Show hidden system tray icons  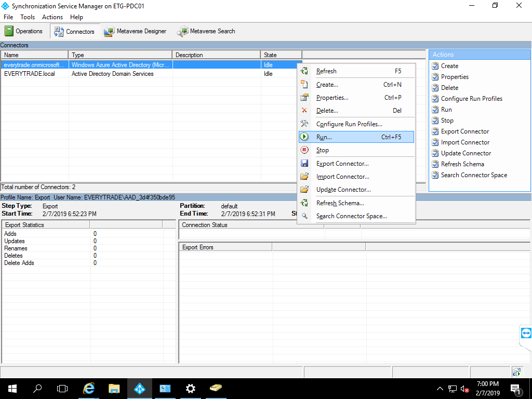[x=440, y=389]
